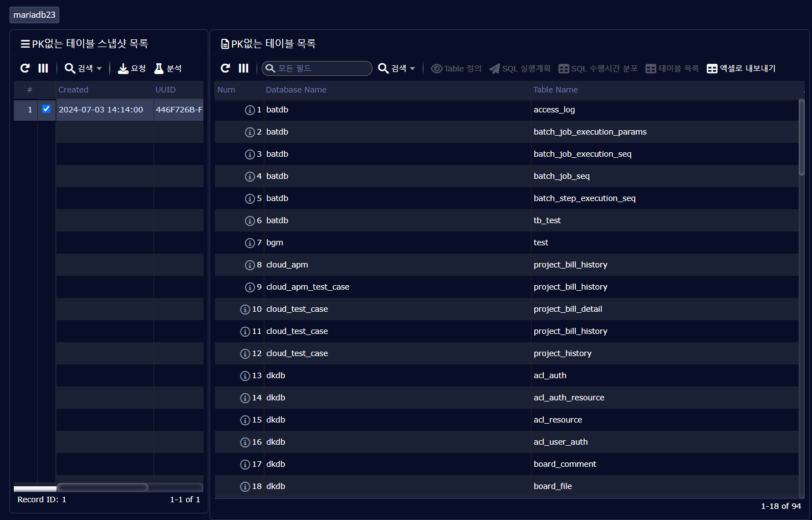Screen dimensions: 812x520
Task: Export table list with 엑셀로 내보내기
Action: [x=741, y=68]
